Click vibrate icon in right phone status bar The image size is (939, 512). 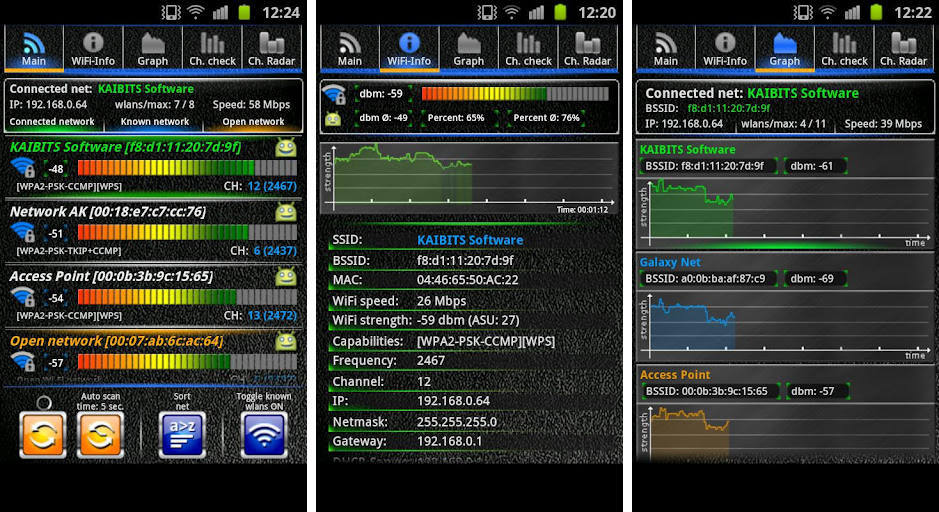click(802, 12)
